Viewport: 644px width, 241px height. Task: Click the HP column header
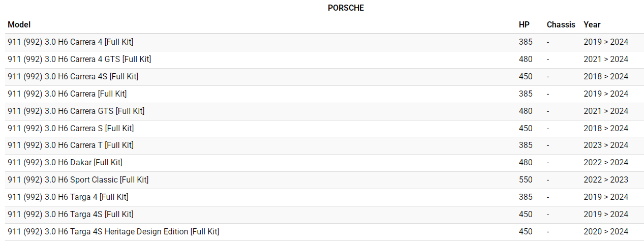pyautogui.click(x=524, y=24)
